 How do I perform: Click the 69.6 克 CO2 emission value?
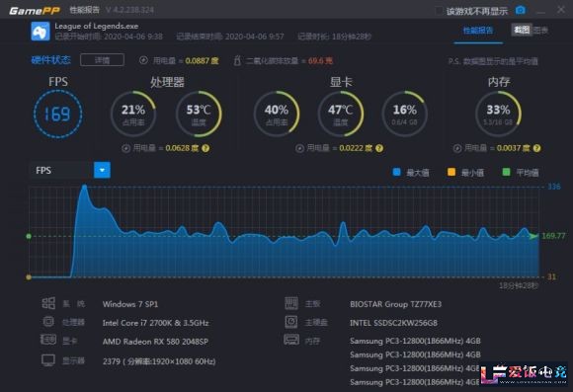click(320, 60)
